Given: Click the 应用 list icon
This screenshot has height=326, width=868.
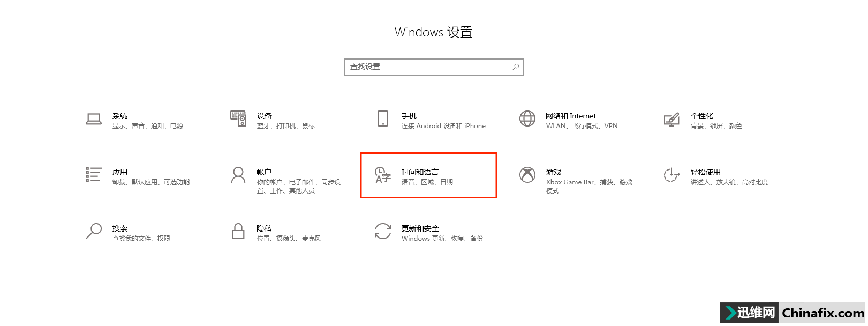Looking at the screenshot, I should pos(94,175).
